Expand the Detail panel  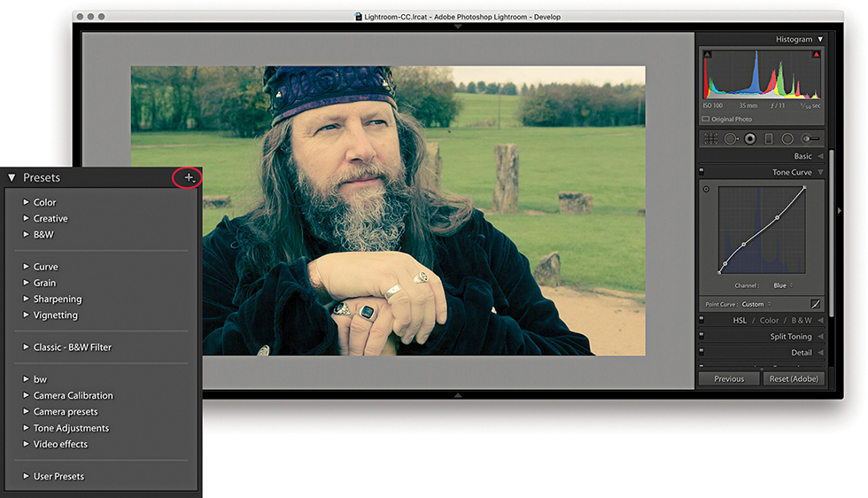(820, 353)
